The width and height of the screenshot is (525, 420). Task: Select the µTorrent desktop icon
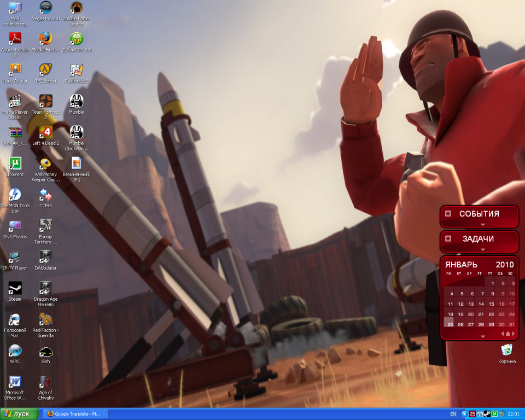15,167
